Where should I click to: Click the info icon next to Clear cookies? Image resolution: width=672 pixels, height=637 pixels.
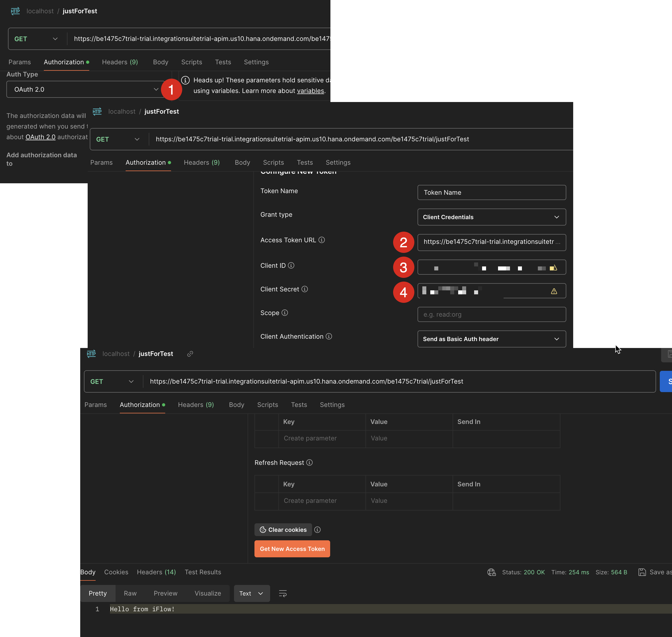317,529
